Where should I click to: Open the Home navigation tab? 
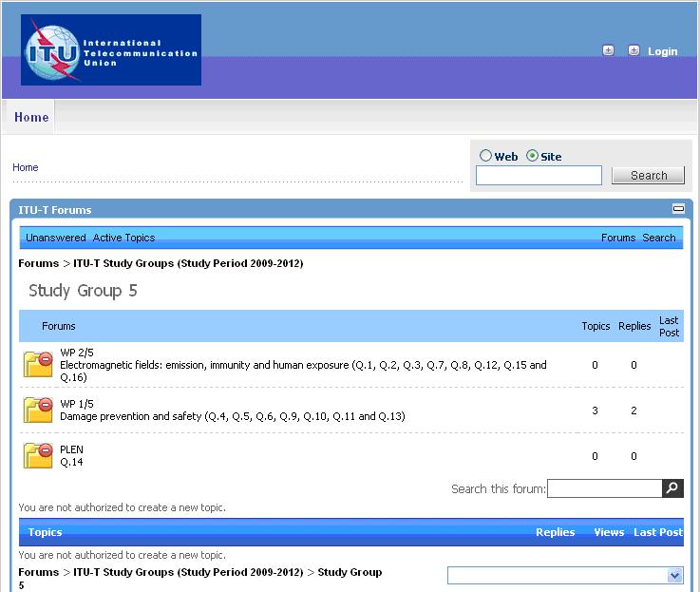click(x=31, y=117)
